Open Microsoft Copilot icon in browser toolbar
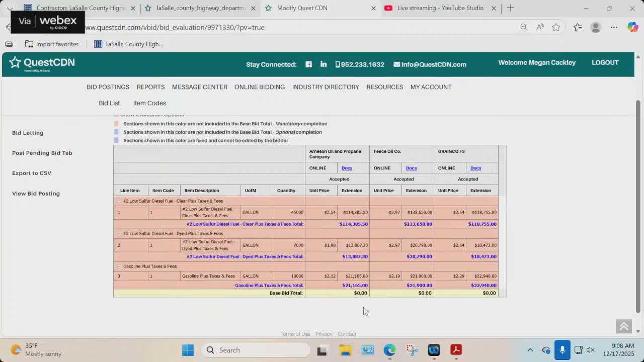The width and height of the screenshot is (644, 362). coord(632,27)
